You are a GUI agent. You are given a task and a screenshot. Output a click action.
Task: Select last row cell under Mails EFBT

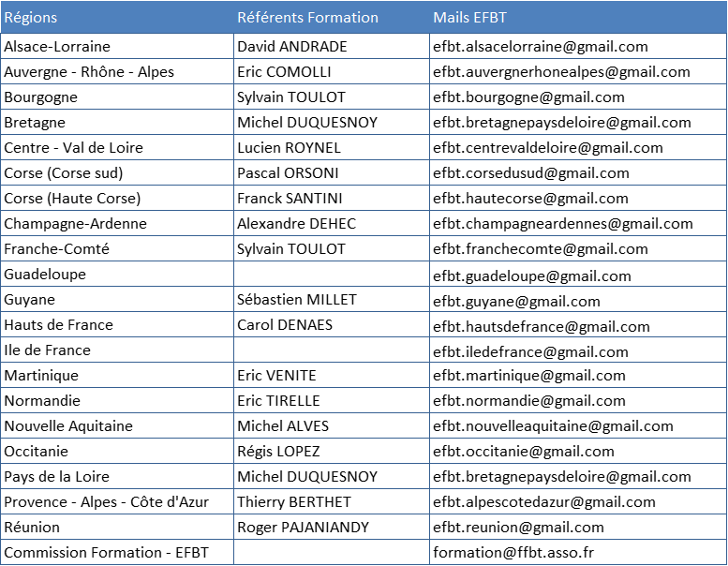pyautogui.click(x=578, y=551)
